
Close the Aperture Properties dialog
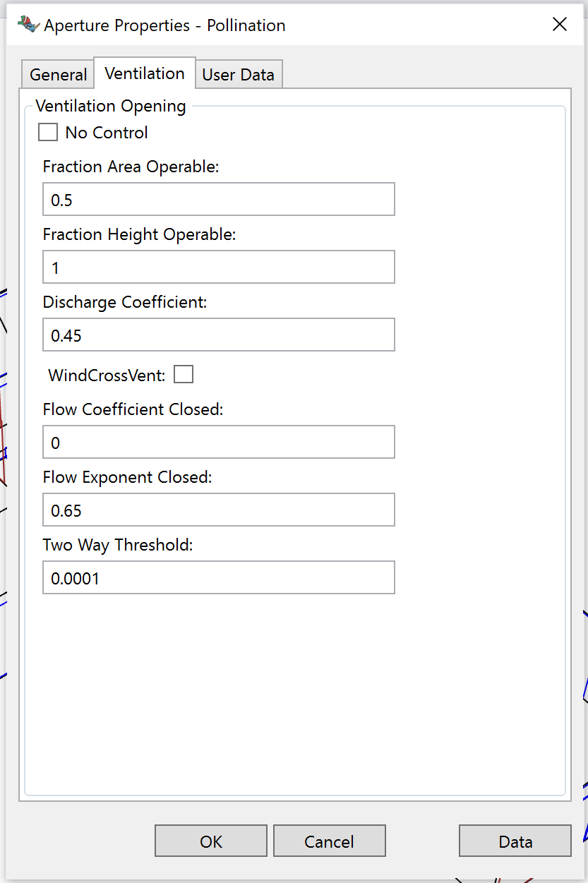(x=560, y=25)
